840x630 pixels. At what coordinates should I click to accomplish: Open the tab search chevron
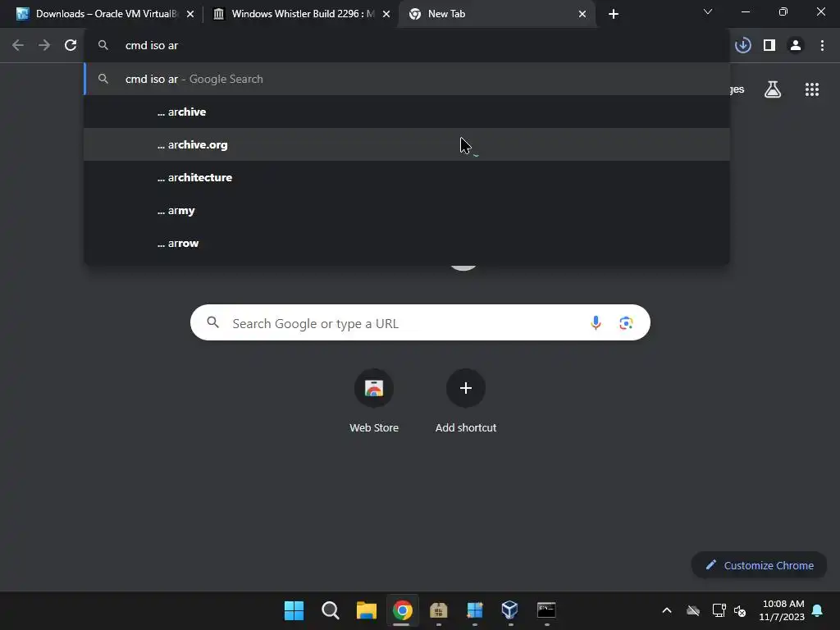(x=708, y=11)
